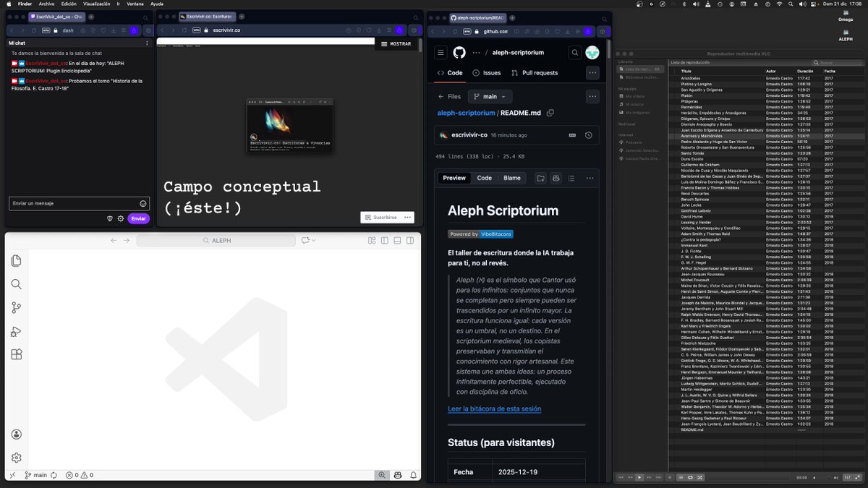Open the Explorer view in VS Code
Image resolution: width=868 pixels, height=488 pixels.
(16, 260)
